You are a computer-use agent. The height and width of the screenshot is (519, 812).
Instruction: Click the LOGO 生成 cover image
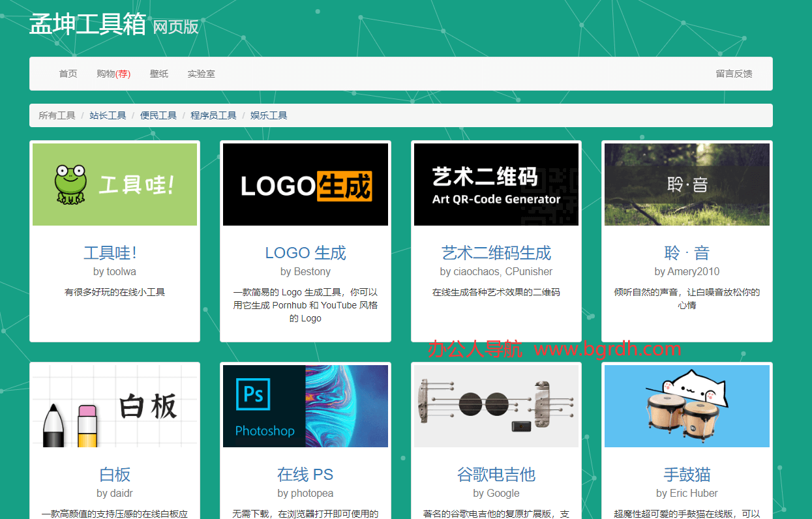(305, 184)
